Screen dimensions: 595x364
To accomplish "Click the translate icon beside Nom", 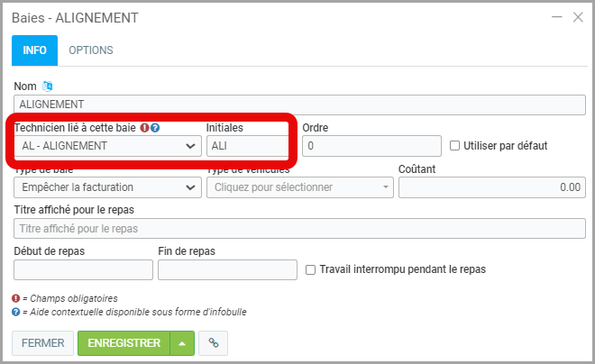I will coord(48,86).
